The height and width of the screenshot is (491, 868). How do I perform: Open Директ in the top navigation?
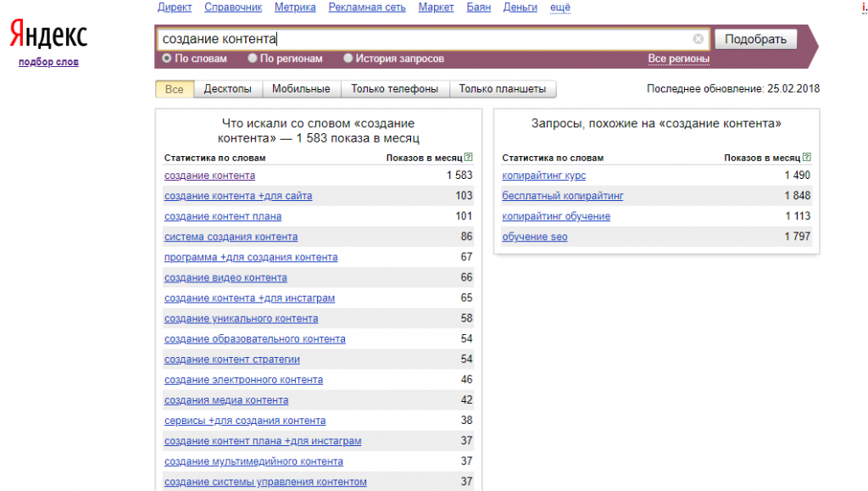point(175,7)
